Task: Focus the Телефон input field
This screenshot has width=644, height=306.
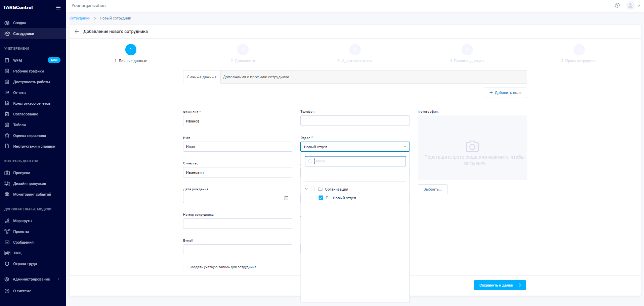Action: click(355, 121)
